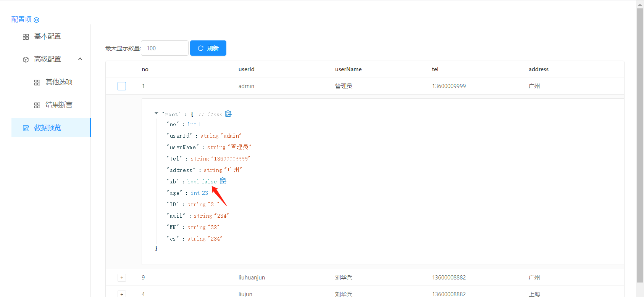This screenshot has width=644, height=297.
Task: Click the 其他选项 grid icon
Action: click(x=37, y=82)
